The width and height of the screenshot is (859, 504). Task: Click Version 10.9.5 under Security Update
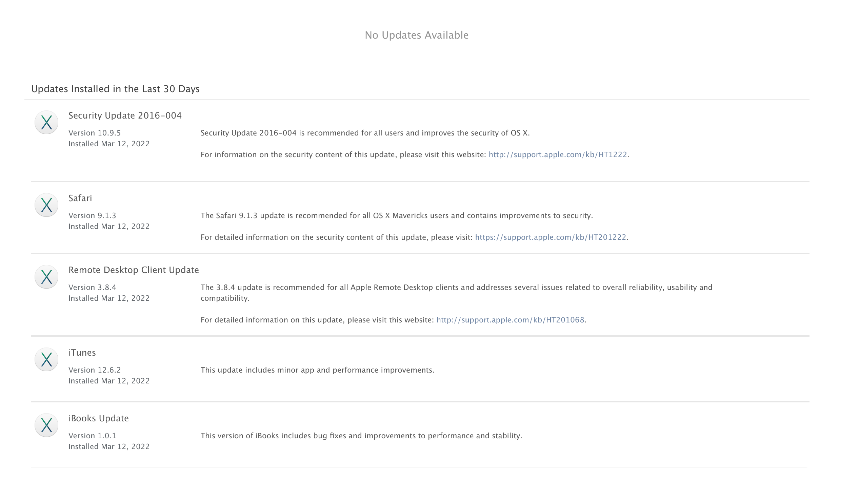[x=95, y=133]
